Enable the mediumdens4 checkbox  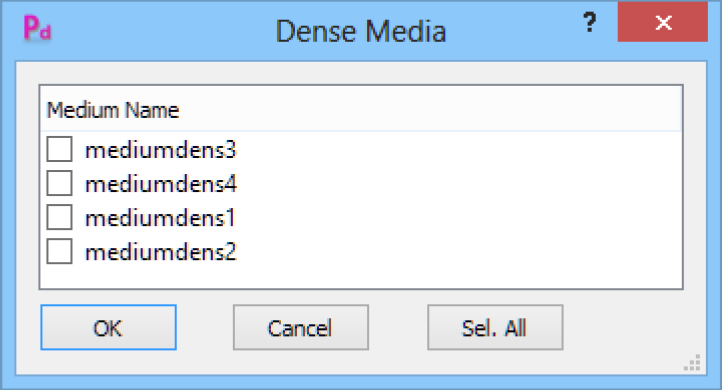coord(59,183)
